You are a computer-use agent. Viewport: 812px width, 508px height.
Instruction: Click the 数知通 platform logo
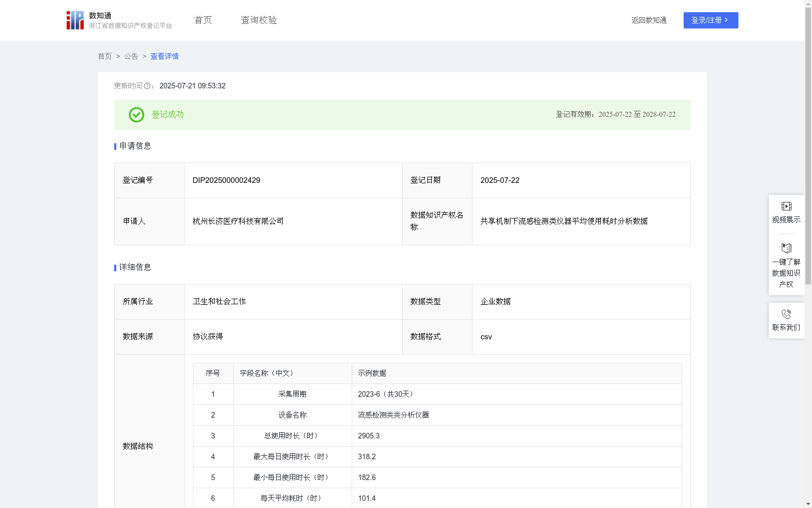coord(119,20)
